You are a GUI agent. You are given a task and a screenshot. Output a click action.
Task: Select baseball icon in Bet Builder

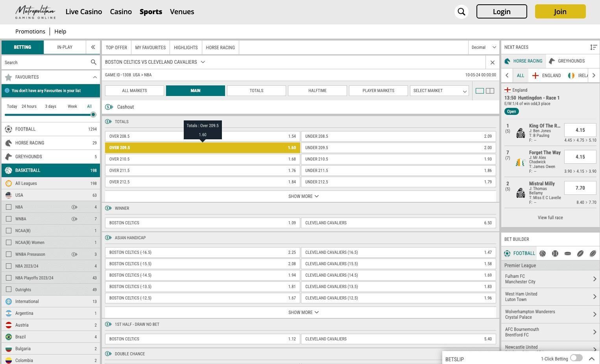click(555, 253)
